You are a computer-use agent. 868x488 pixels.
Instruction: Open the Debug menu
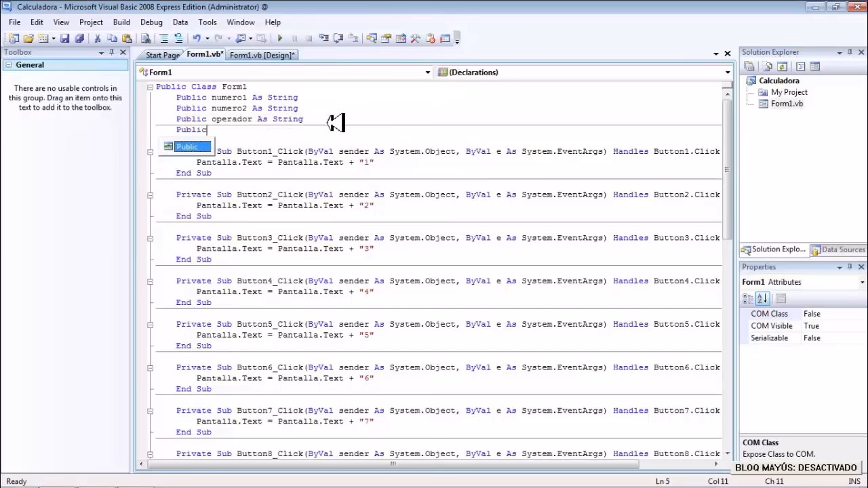tap(151, 22)
